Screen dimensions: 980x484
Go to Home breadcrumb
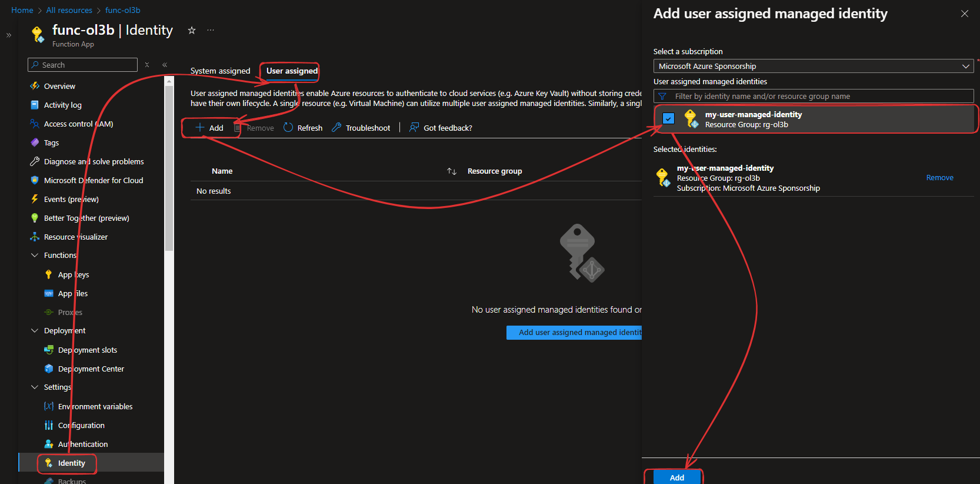22,10
